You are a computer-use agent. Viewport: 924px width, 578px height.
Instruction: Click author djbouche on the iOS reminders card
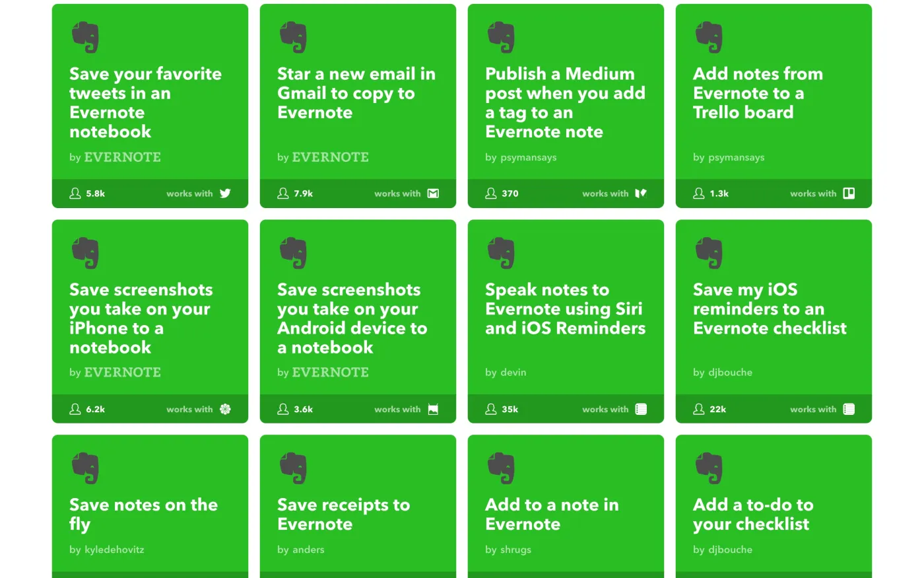click(x=730, y=373)
